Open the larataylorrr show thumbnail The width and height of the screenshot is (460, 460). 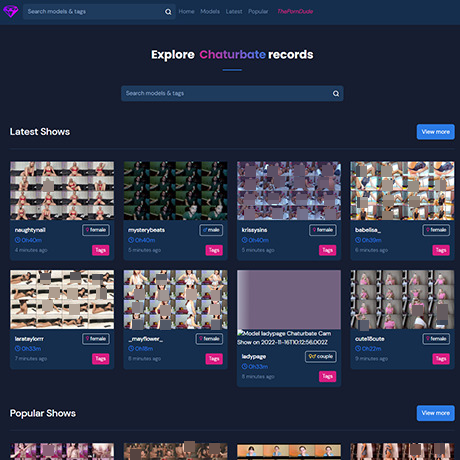point(62,300)
